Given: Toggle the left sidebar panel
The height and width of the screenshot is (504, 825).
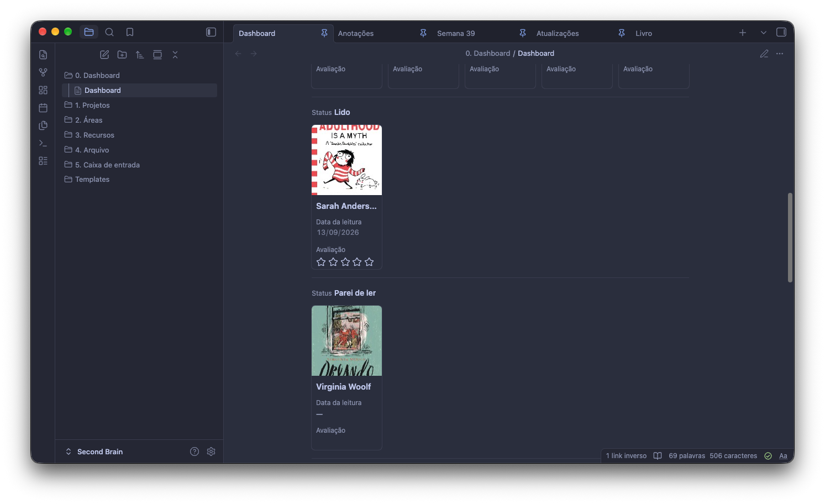Looking at the screenshot, I should click(x=211, y=32).
